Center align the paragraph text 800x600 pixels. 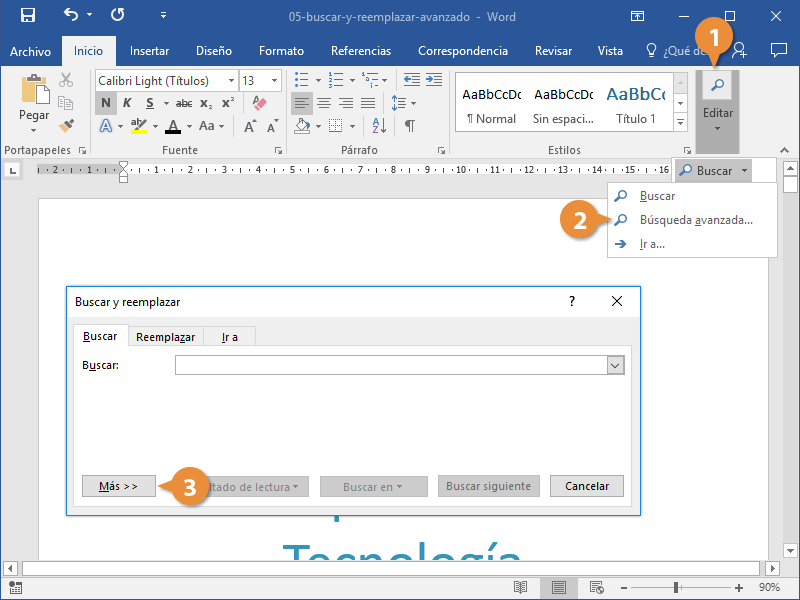tap(324, 103)
